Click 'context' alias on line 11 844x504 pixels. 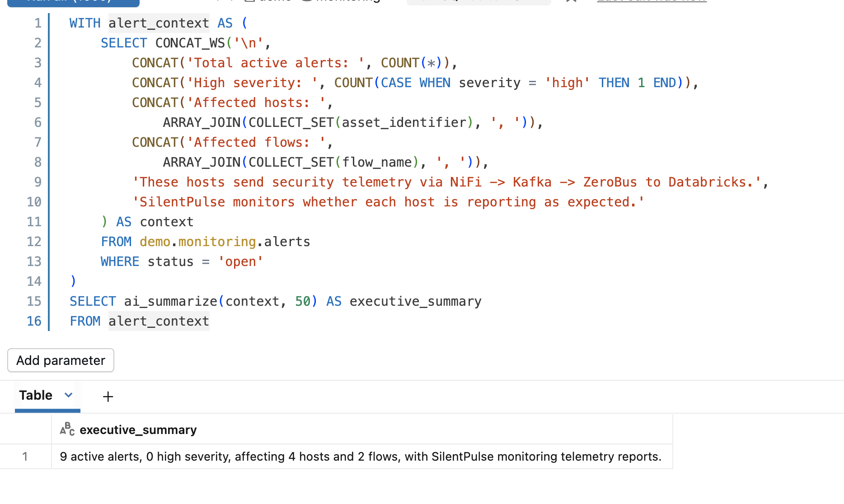pos(167,222)
